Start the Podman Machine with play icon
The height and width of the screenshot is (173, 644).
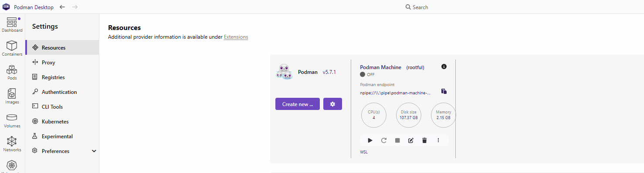(x=370, y=140)
